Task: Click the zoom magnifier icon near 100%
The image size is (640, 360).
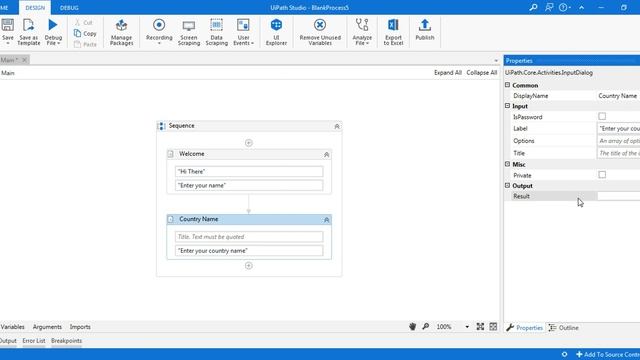Action: 425,327
